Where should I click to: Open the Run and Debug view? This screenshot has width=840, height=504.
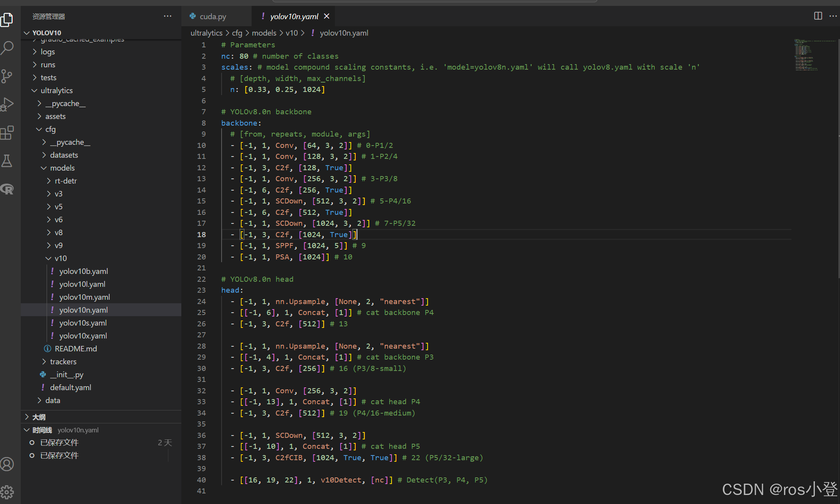(7, 104)
